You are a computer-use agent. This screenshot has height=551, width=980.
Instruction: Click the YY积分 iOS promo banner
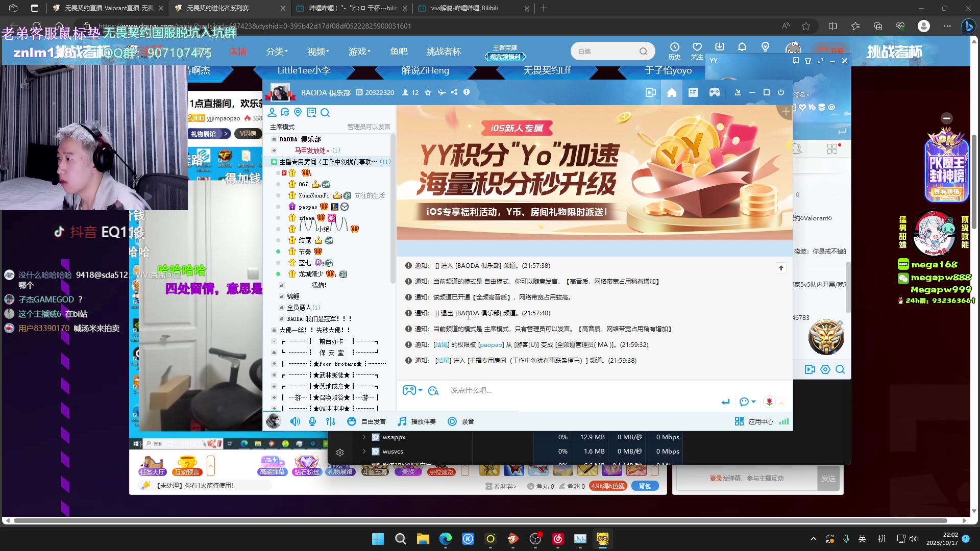tap(594, 172)
